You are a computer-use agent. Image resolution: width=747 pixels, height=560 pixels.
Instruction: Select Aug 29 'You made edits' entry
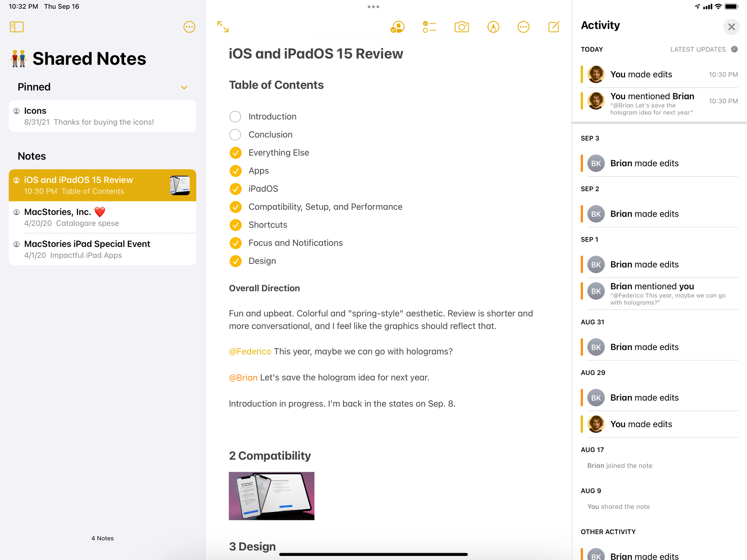[x=659, y=424]
